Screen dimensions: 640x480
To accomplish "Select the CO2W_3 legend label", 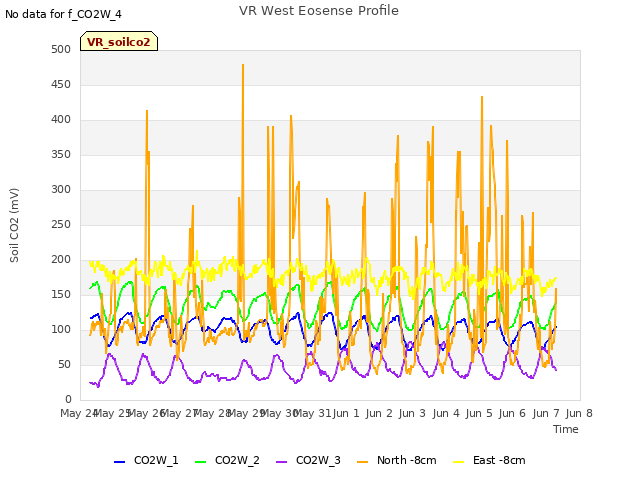I will [x=318, y=460].
